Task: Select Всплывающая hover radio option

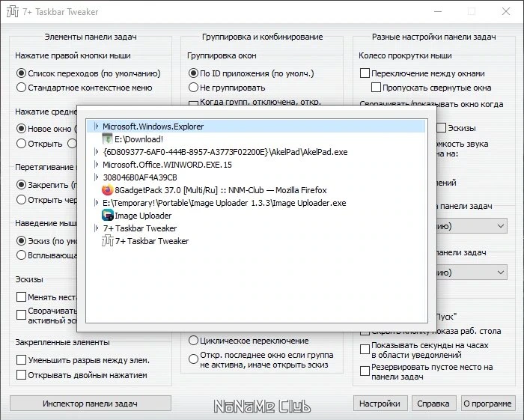Action: pos(21,255)
